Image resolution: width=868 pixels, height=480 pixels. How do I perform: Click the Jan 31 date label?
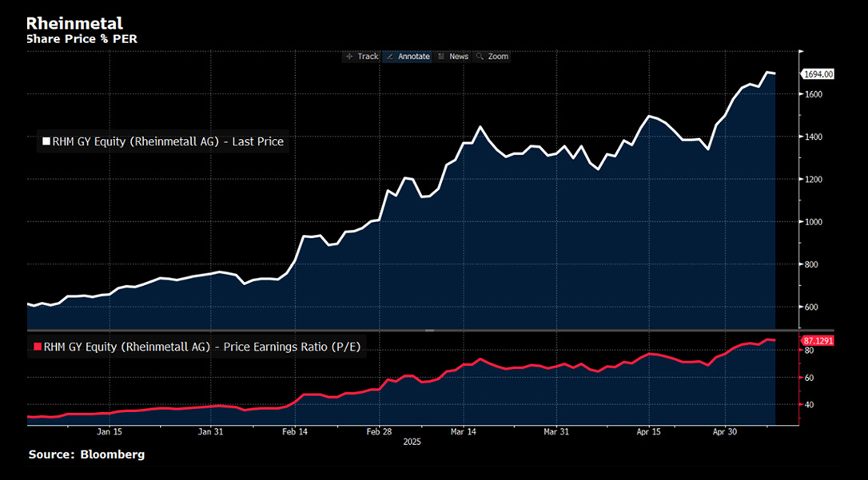[x=210, y=431]
